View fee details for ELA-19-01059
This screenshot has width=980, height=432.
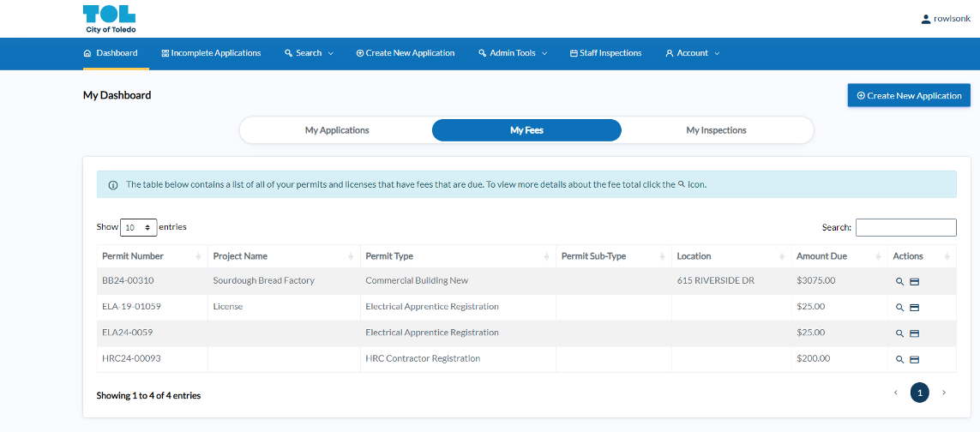point(899,307)
